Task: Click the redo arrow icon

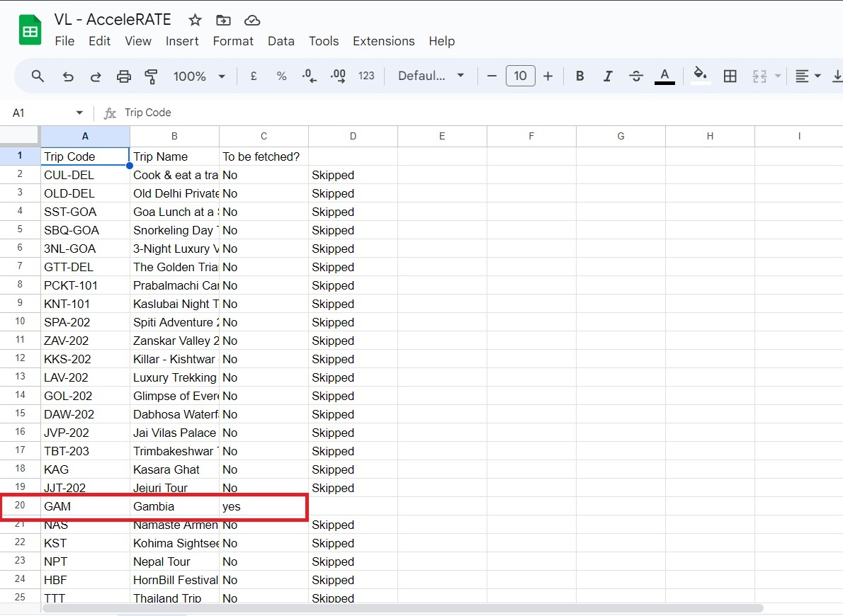Action: click(x=96, y=76)
